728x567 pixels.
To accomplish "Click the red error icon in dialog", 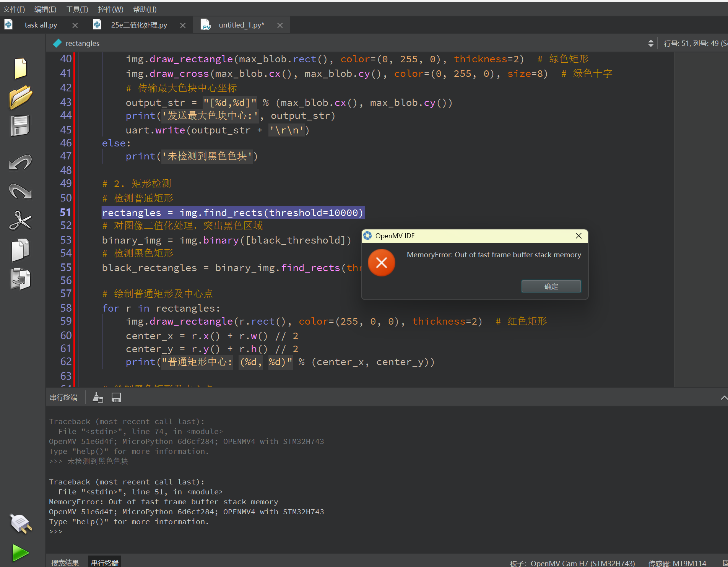I will (x=381, y=263).
